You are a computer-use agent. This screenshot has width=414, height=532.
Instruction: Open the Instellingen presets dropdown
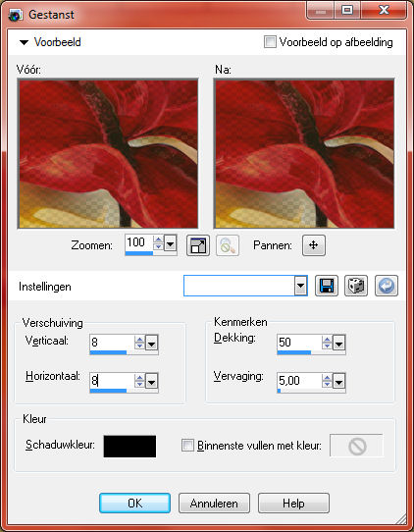[x=300, y=286]
